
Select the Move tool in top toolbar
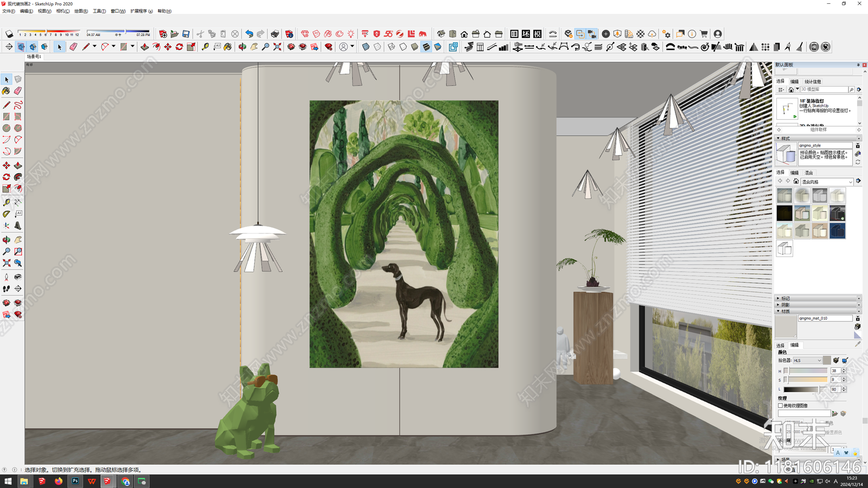(168, 47)
